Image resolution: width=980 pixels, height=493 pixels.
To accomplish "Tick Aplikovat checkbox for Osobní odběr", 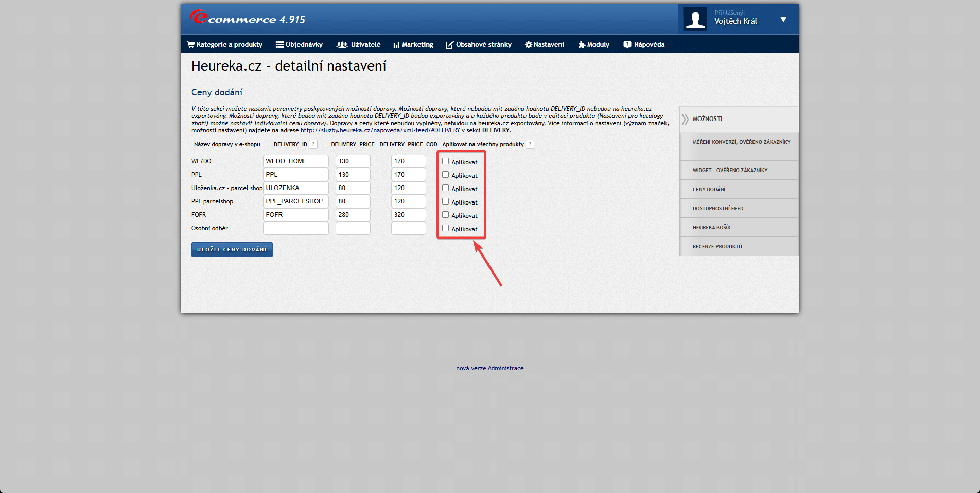I will coord(446,228).
